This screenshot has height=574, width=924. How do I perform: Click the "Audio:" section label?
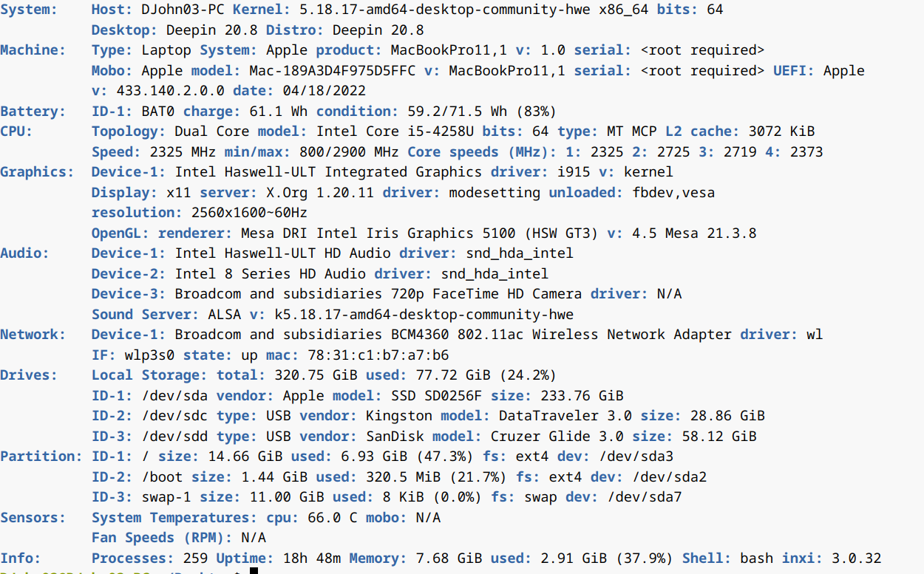click(24, 253)
